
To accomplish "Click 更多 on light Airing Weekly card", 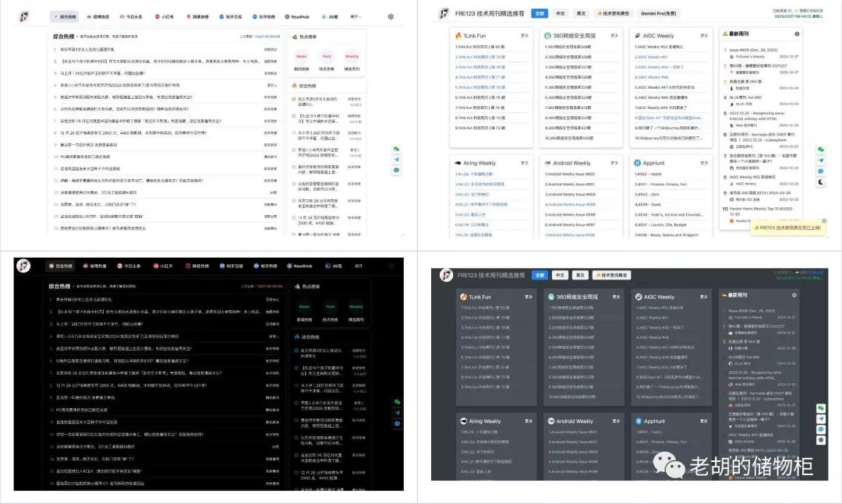I will click(x=525, y=163).
